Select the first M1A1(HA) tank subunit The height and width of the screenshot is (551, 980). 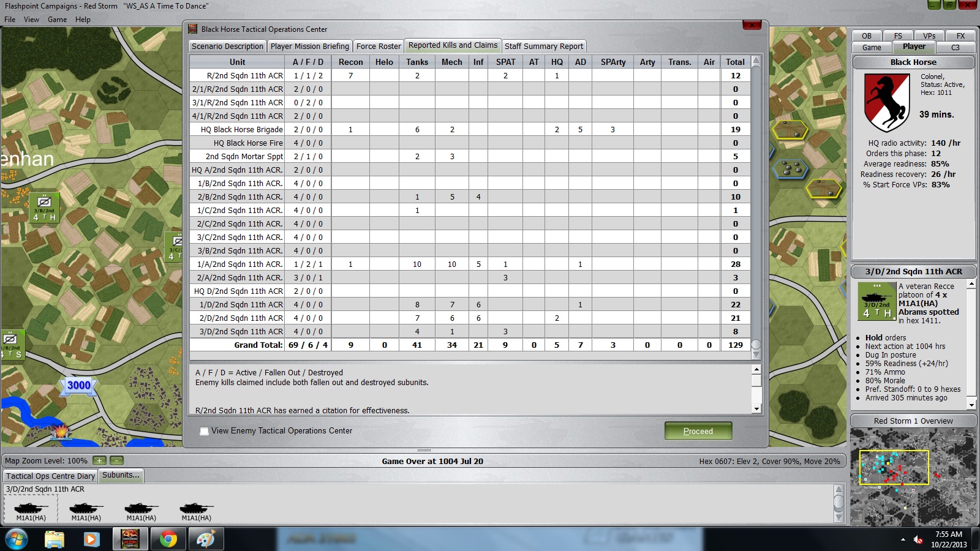(x=31, y=509)
